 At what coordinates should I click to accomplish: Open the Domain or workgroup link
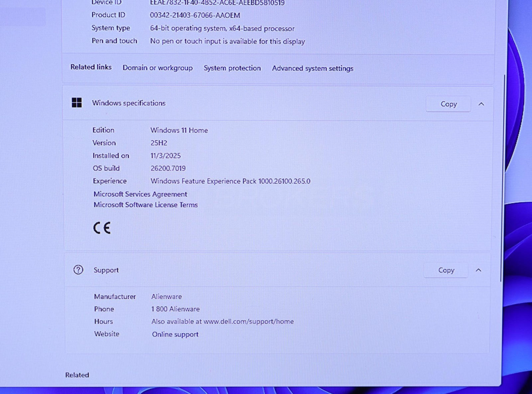[158, 68]
